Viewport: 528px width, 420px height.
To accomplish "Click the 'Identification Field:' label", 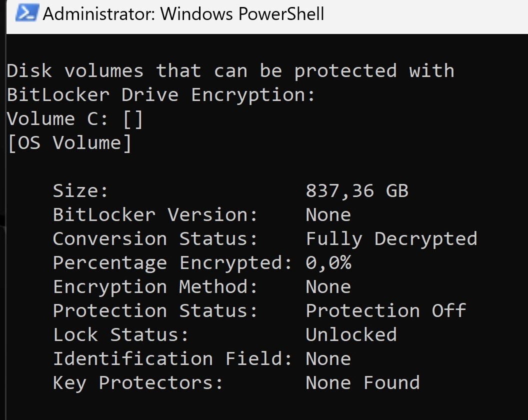I will point(172,358).
